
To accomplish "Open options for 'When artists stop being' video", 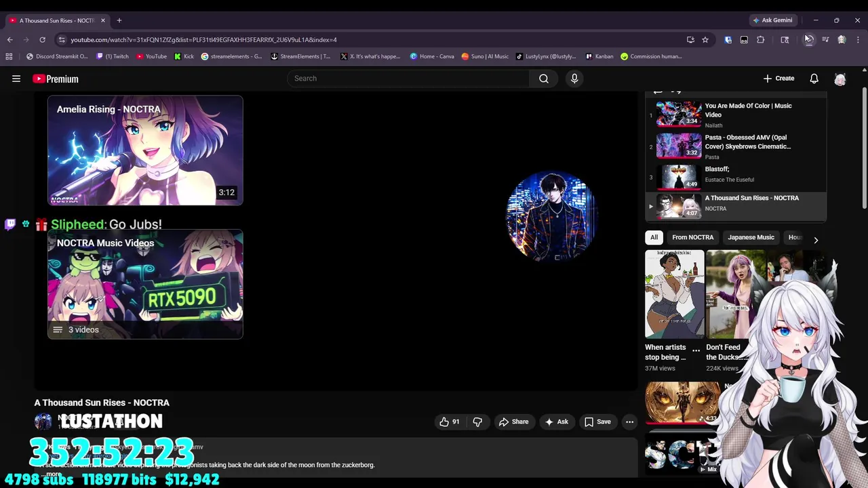I will pos(696,351).
